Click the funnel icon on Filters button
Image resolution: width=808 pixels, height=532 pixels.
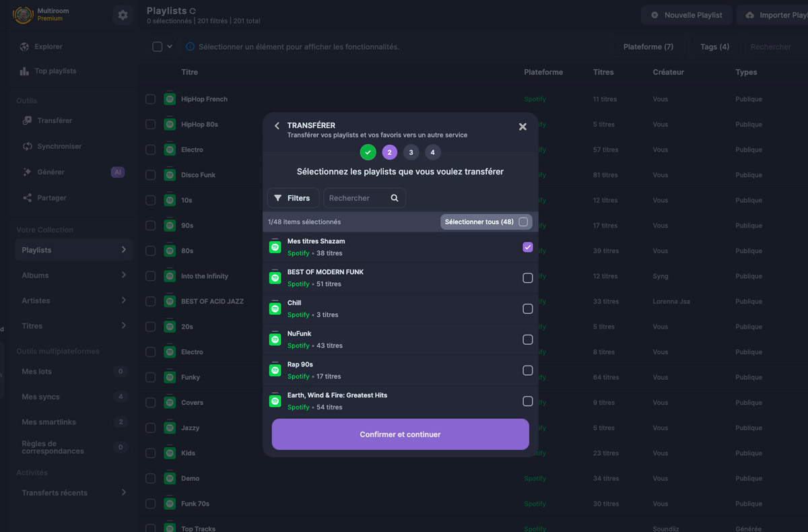point(278,198)
